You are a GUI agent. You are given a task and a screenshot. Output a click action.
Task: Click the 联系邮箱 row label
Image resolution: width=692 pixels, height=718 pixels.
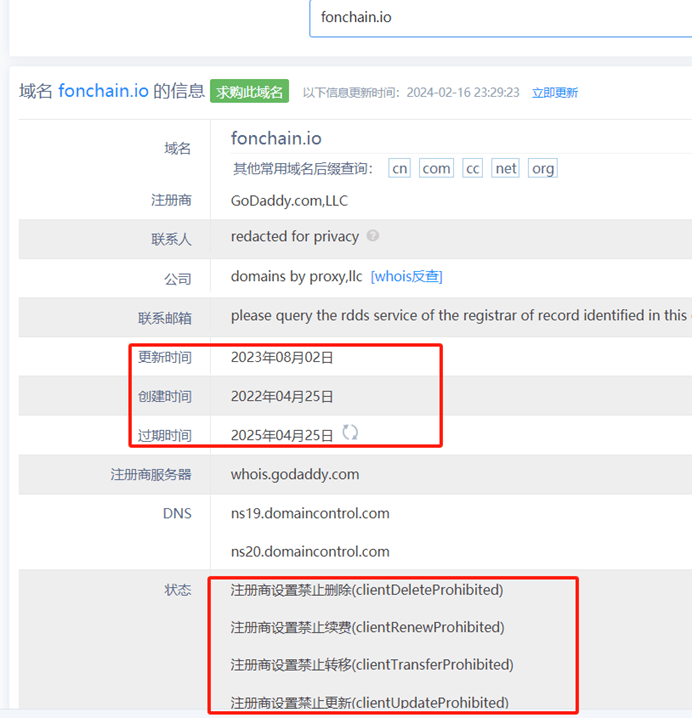point(164,318)
